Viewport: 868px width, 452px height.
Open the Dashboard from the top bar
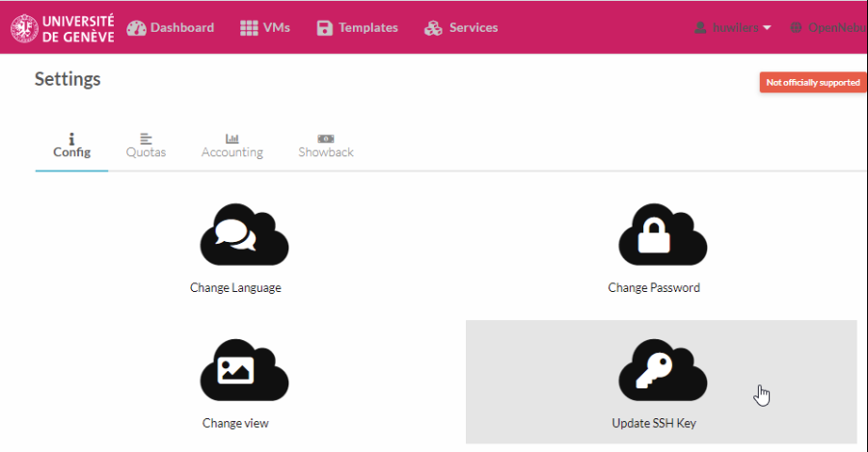pyautogui.click(x=171, y=28)
